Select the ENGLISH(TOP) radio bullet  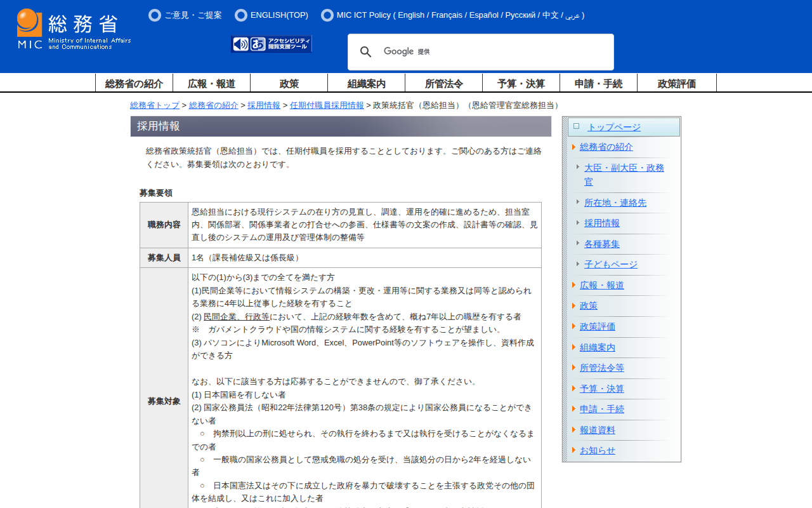[241, 15]
